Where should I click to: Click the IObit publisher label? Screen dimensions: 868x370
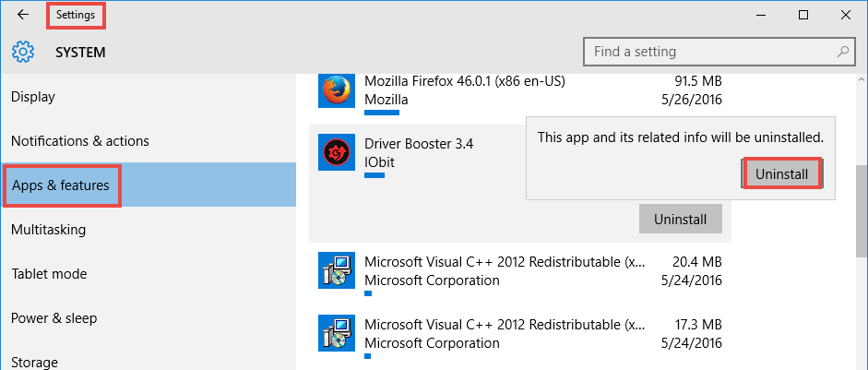point(379,162)
